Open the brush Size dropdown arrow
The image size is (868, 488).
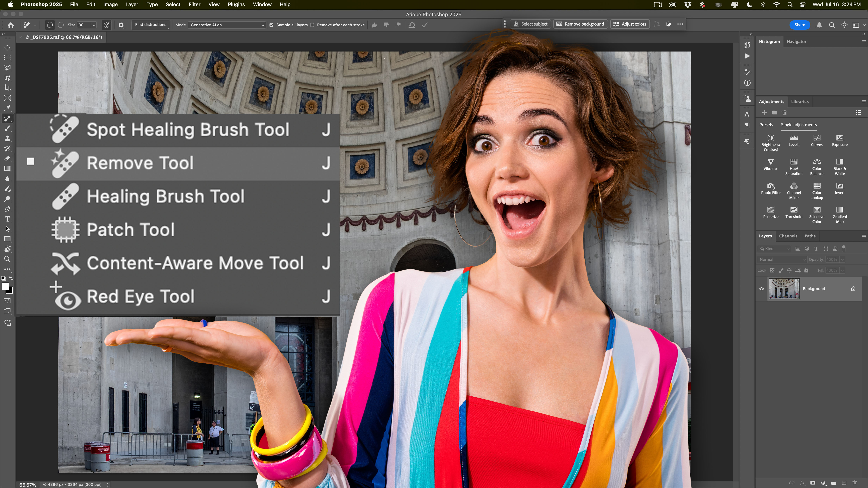(x=94, y=25)
